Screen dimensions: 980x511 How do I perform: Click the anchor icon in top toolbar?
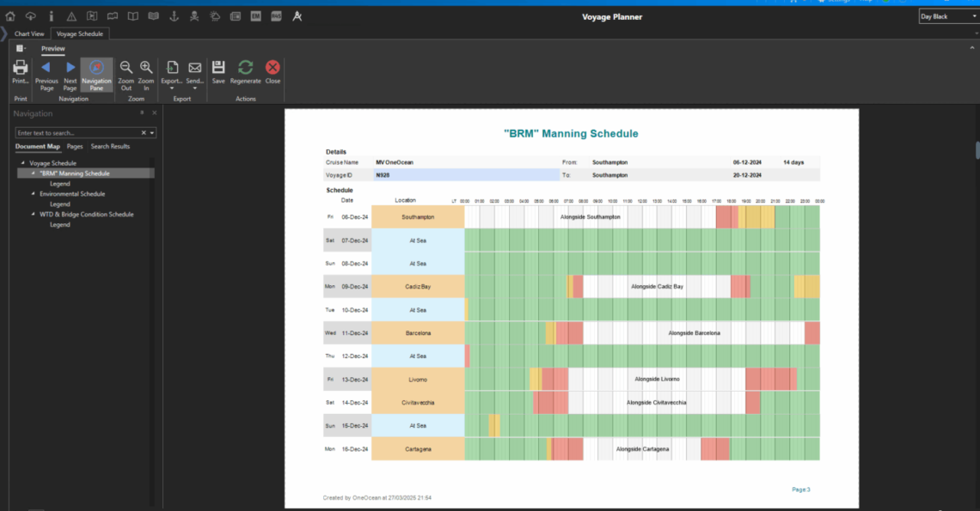coord(172,16)
